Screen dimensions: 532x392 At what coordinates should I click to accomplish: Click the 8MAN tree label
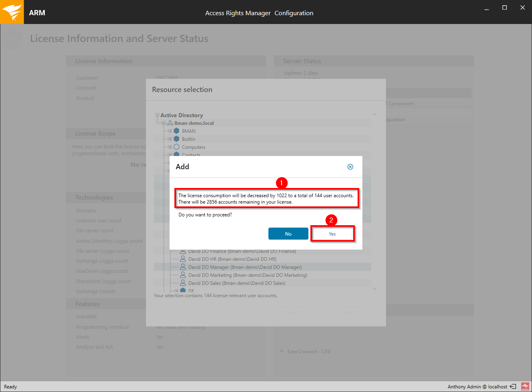189,131
